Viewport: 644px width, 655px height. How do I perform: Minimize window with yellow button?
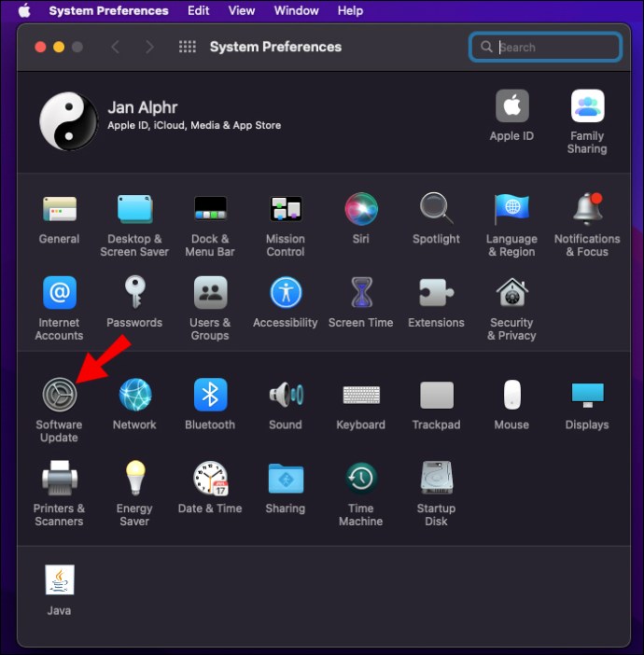pos(59,47)
